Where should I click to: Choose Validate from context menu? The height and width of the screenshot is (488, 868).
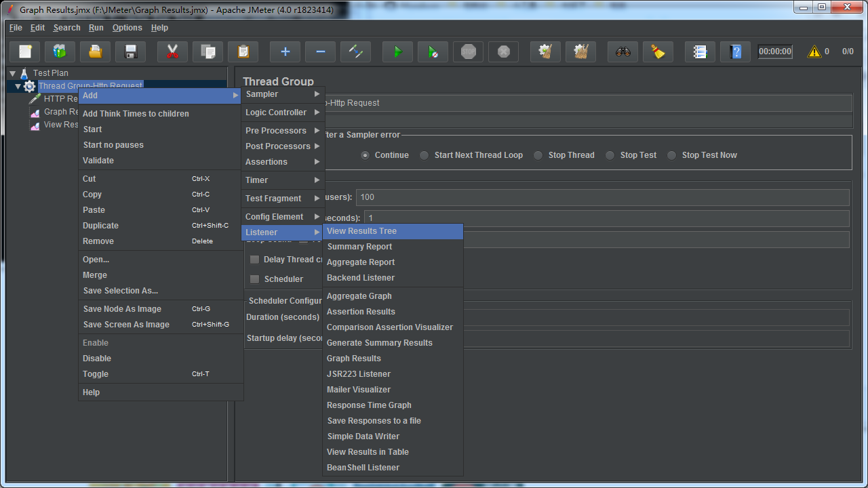point(161,161)
